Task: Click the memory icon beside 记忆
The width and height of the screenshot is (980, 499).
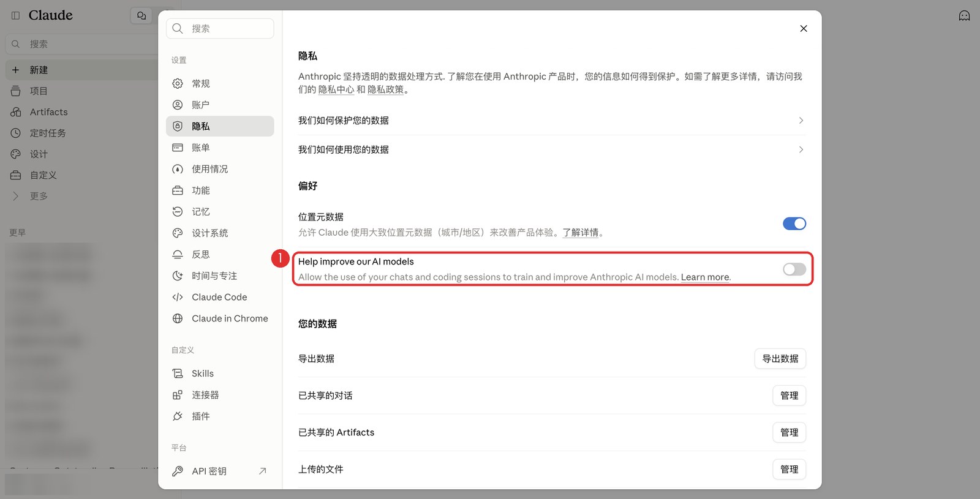Action: coord(178,211)
